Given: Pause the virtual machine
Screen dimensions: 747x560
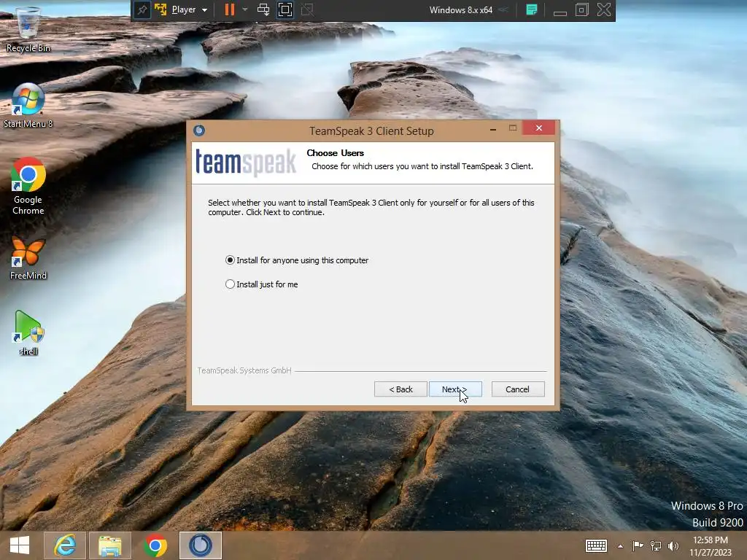Looking at the screenshot, I should tap(230, 9).
